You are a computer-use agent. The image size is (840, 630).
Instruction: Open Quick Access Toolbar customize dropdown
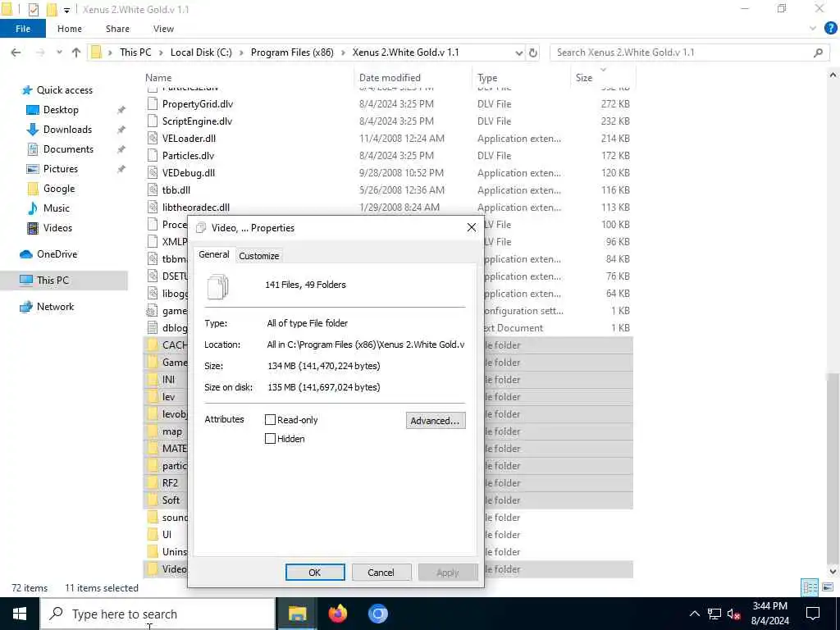[66, 10]
